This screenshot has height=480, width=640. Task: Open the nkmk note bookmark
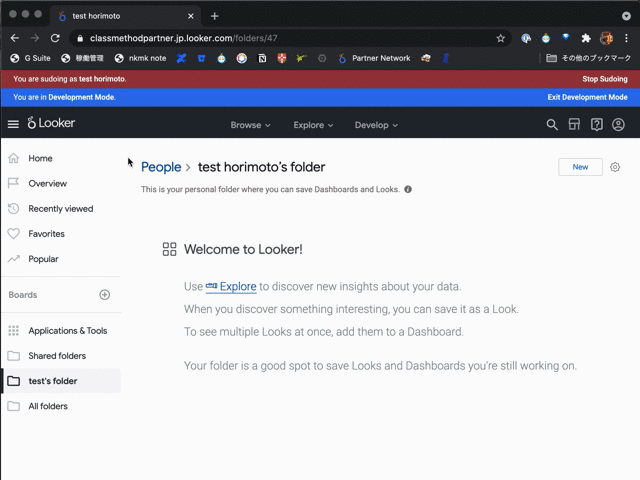point(140,58)
